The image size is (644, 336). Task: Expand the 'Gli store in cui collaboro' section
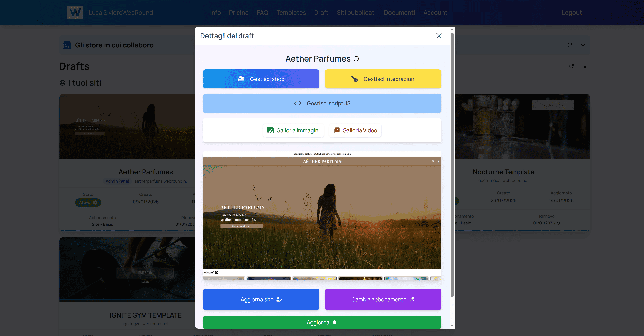583,45
